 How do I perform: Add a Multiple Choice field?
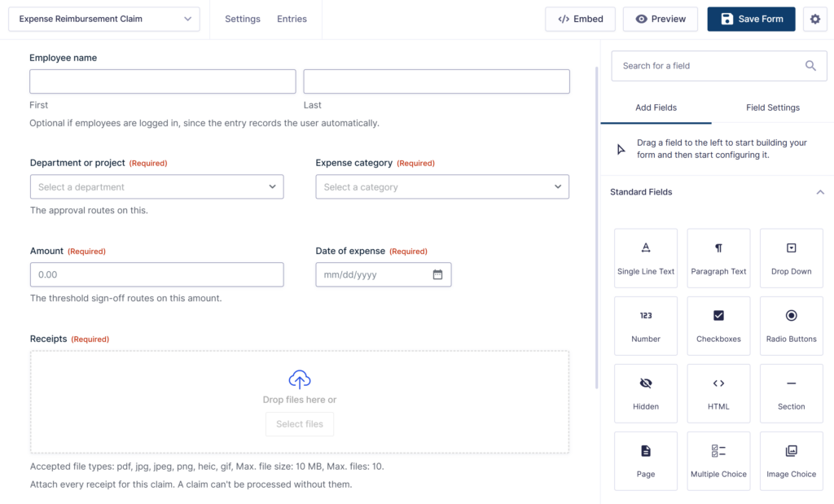click(718, 461)
